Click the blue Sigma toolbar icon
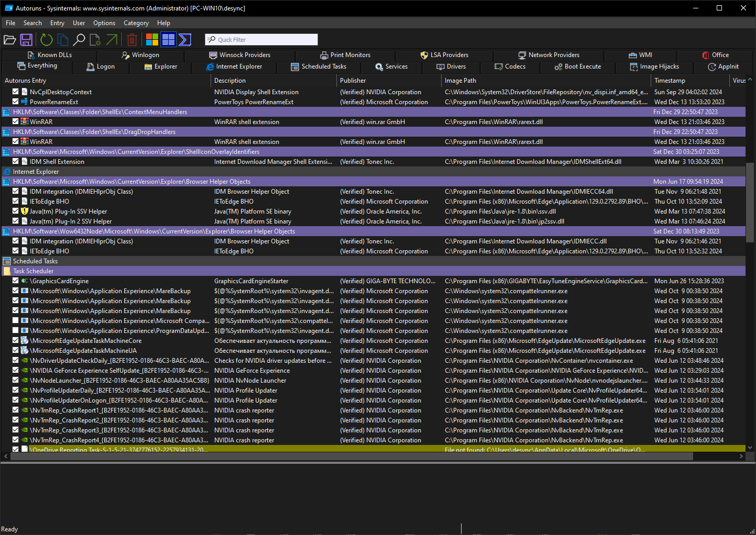Image resolution: width=756 pixels, height=535 pixels. tap(185, 40)
